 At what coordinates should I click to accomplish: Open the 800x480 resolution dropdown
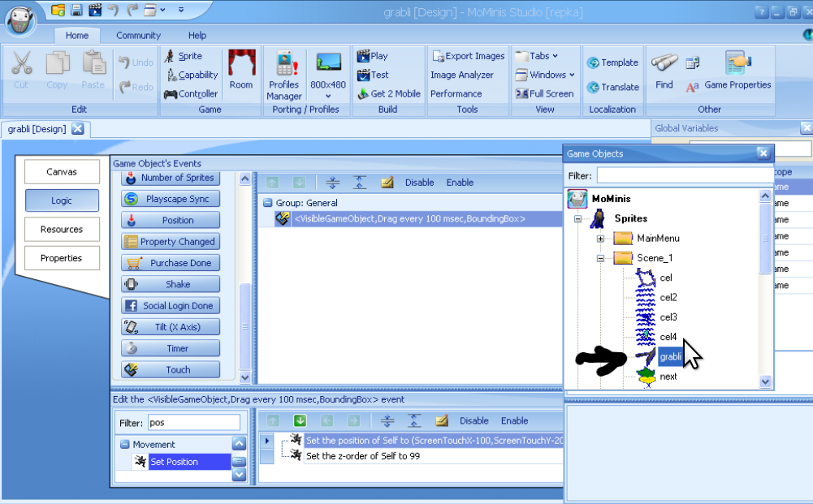[x=328, y=96]
